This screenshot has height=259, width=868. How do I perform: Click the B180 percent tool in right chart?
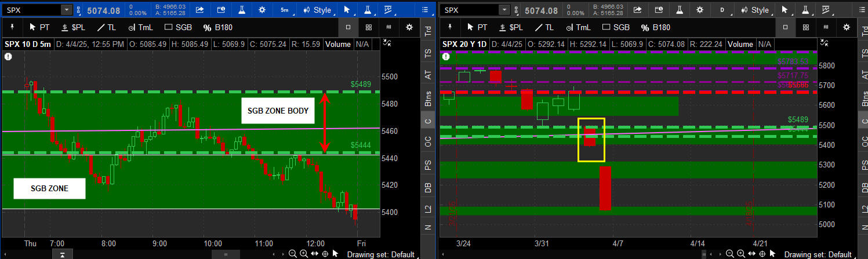tap(655, 27)
